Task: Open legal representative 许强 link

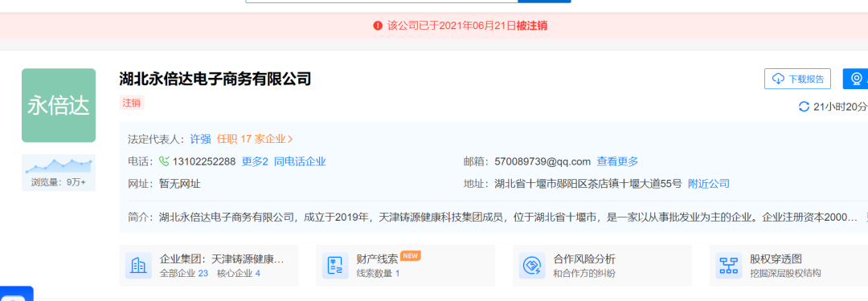Action: coord(200,139)
